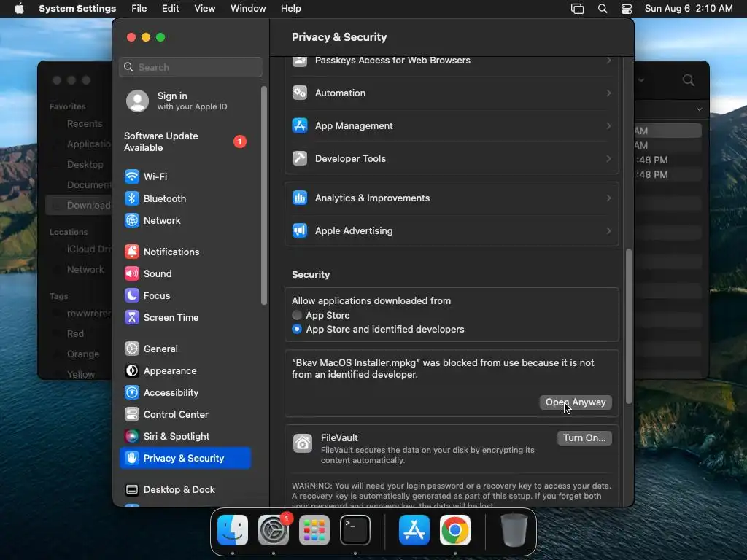The width and height of the screenshot is (747, 560).
Task: Click the Apple Advertising megaphone icon
Action: click(x=300, y=231)
